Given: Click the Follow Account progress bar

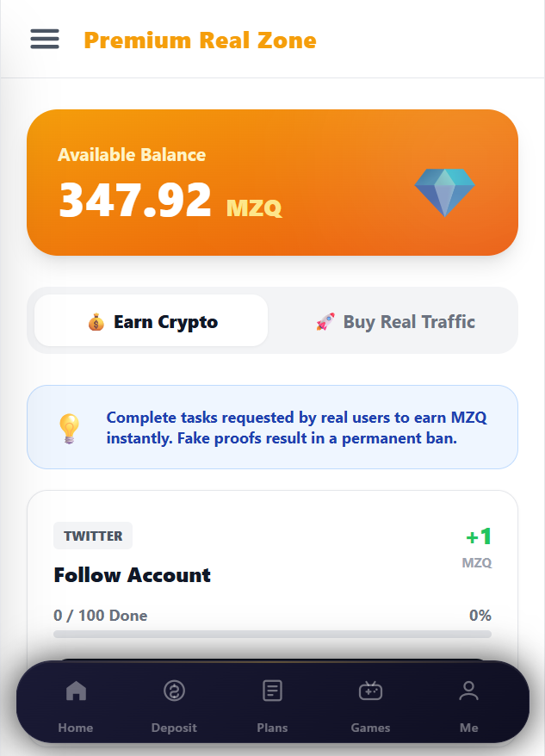Looking at the screenshot, I should (x=272, y=635).
